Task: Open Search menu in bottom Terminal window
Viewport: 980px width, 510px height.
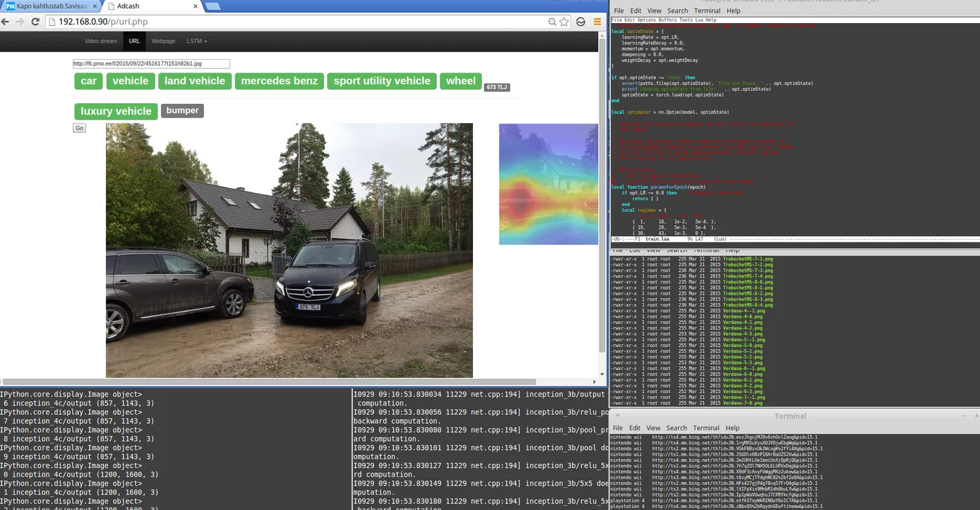Action: tap(676, 428)
